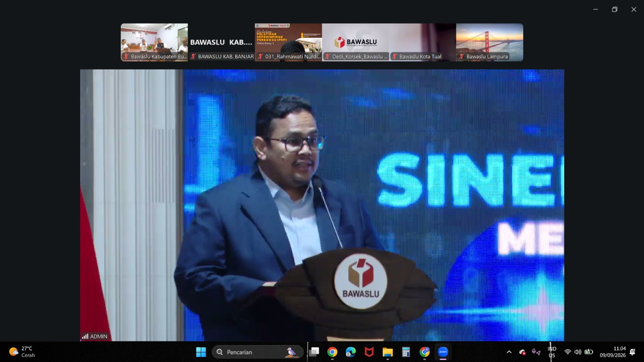Click the main speaker video at podium

point(322,205)
